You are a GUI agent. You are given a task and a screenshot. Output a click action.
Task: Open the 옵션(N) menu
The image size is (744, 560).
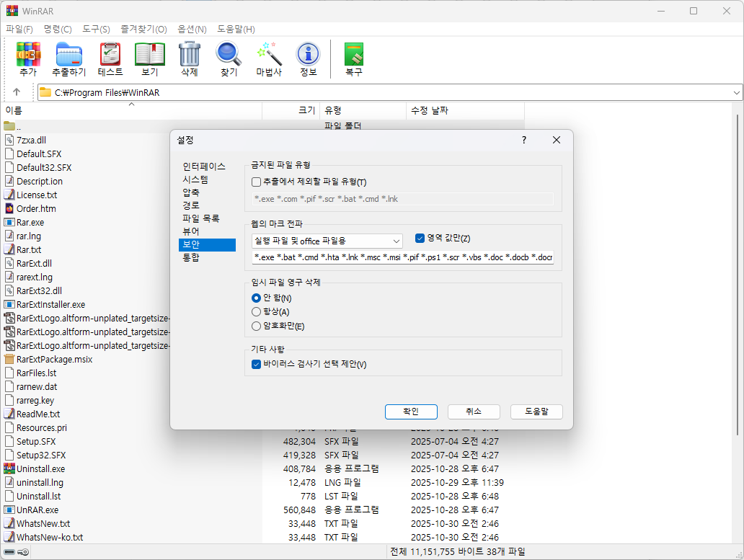coord(192,30)
